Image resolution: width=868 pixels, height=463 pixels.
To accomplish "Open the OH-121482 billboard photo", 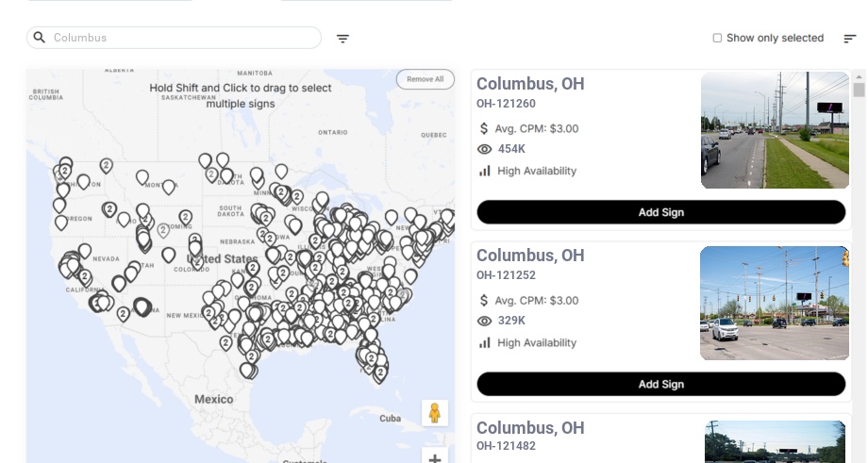I will tap(775, 441).
